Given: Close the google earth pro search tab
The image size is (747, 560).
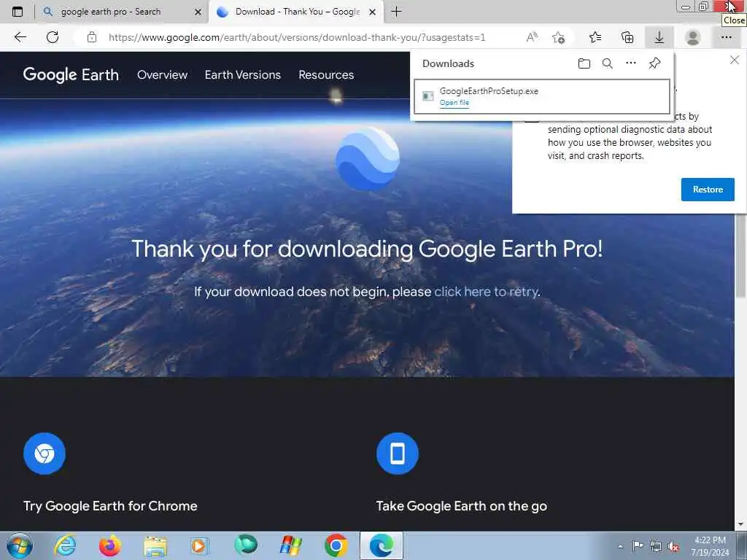Looking at the screenshot, I should pyautogui.click(x=198, y=12).
